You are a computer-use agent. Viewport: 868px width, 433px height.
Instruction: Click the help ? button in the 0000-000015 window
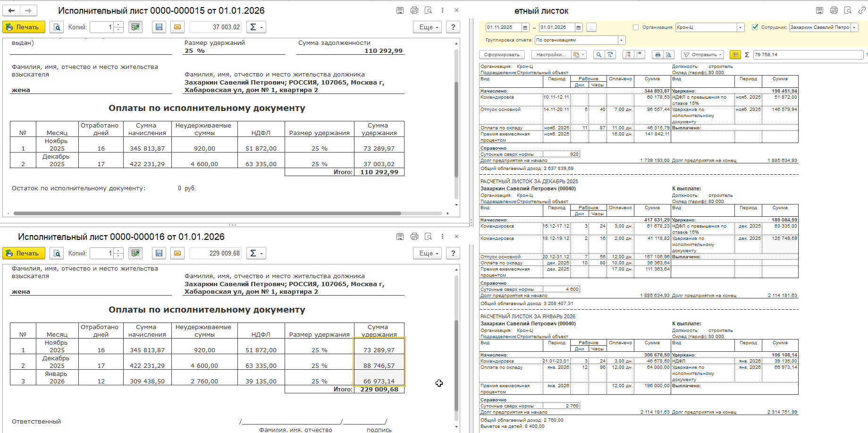[453, 27]
